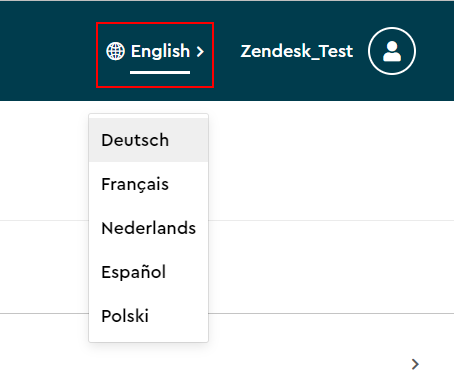454x379 pixels.
Task: Click the chevron arrow next to English
Action: pyautogui.click(x=200, y=52)
